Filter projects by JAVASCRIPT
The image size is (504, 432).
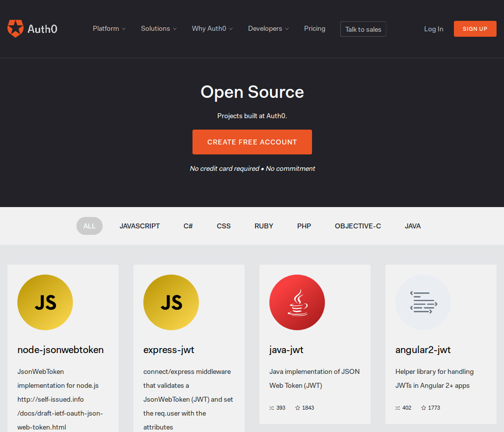point(140,226)
